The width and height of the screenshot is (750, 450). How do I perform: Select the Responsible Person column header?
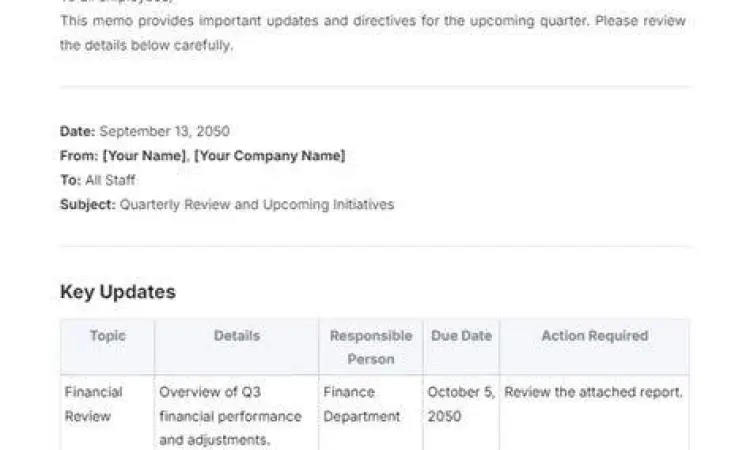370,347
